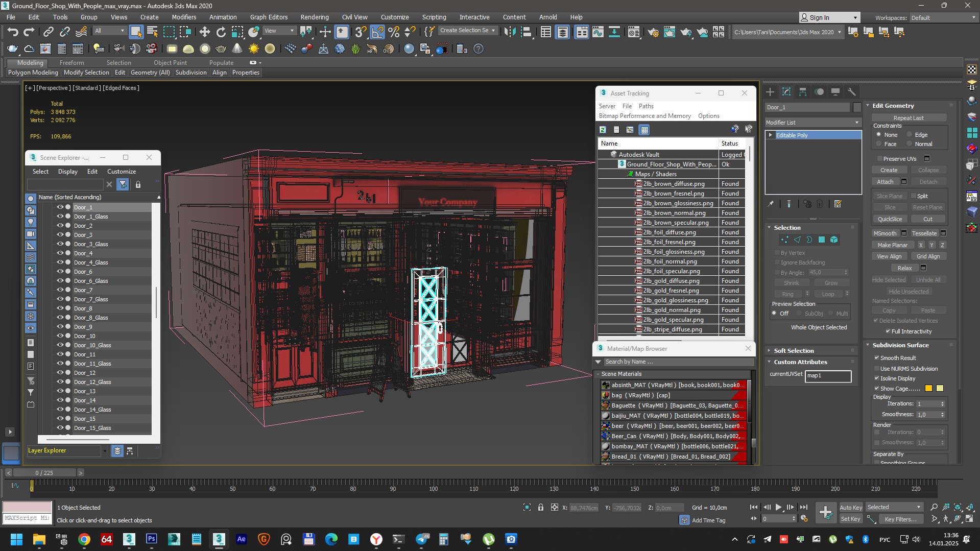
Task: Select Element sub-object level icon
Action: click(834, 239)
